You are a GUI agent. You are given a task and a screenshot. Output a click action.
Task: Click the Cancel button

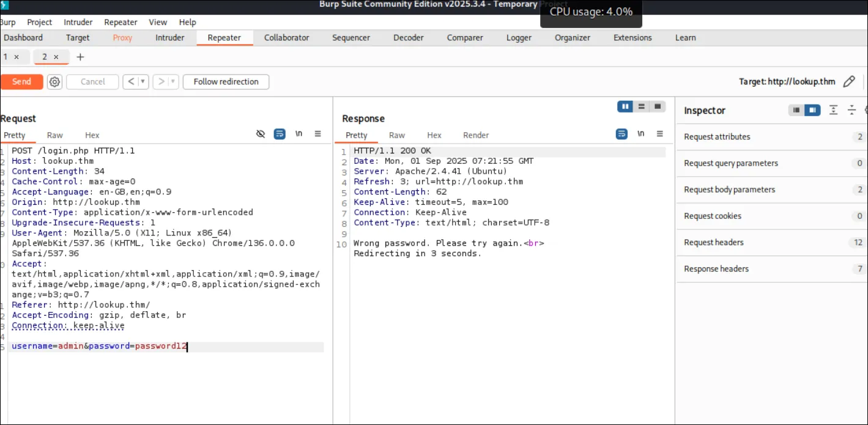click(x=92, y=81)
